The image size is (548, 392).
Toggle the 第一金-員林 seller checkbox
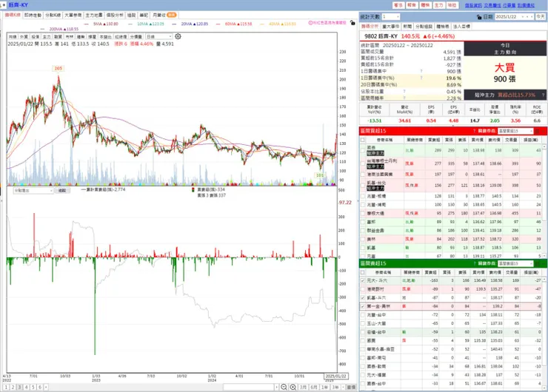tap(363, 306)
